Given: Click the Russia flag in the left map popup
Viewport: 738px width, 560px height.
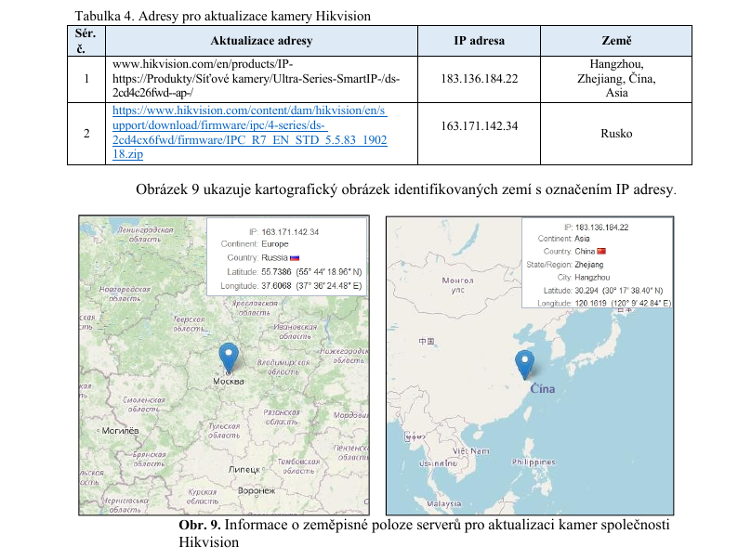Looking at the screenshot, I should (296, 257).
